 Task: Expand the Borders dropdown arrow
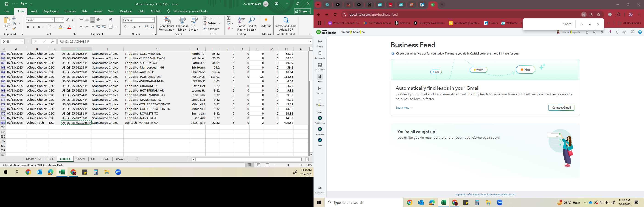click(x=54, y=27)
